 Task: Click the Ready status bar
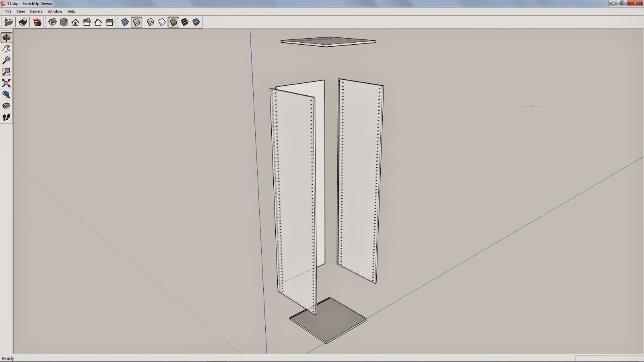pos(8,358)
